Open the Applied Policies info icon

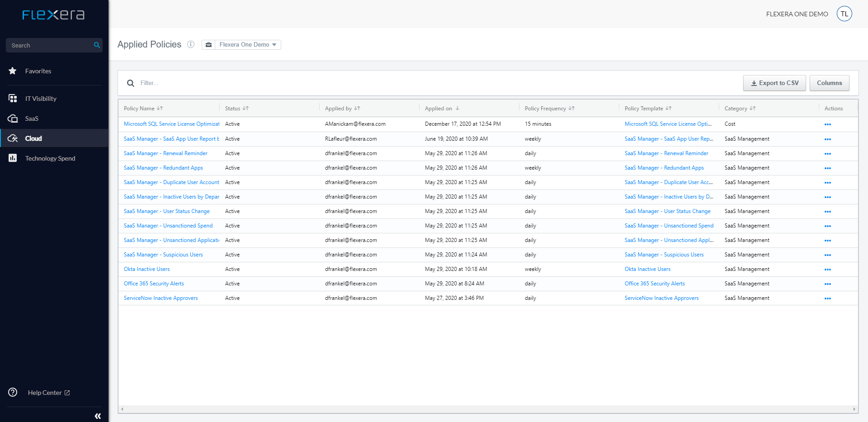191,44
